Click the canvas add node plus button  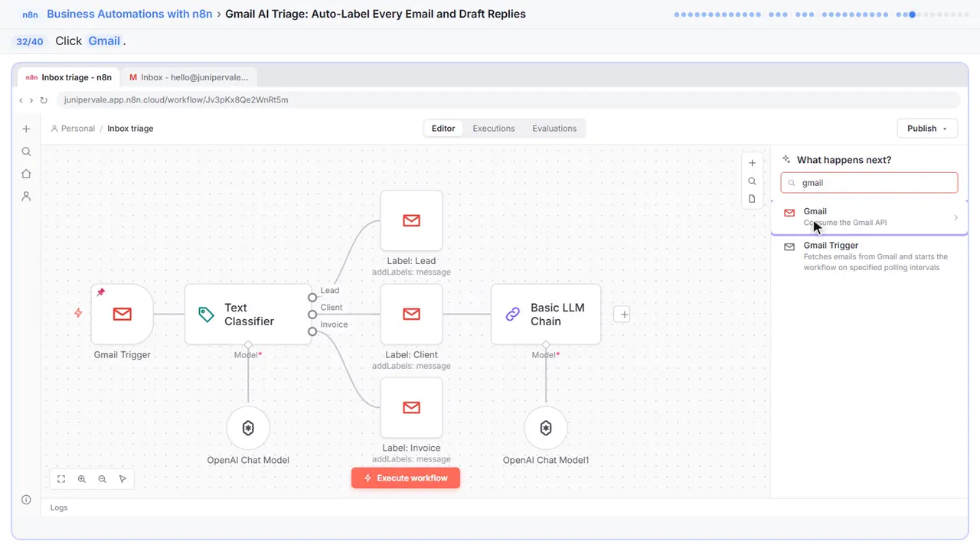(752, 163)
